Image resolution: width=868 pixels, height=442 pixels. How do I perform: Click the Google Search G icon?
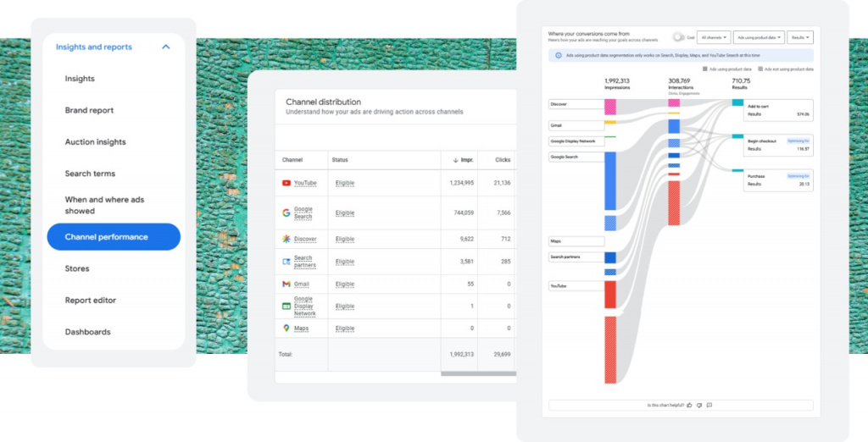pos(287,213)
